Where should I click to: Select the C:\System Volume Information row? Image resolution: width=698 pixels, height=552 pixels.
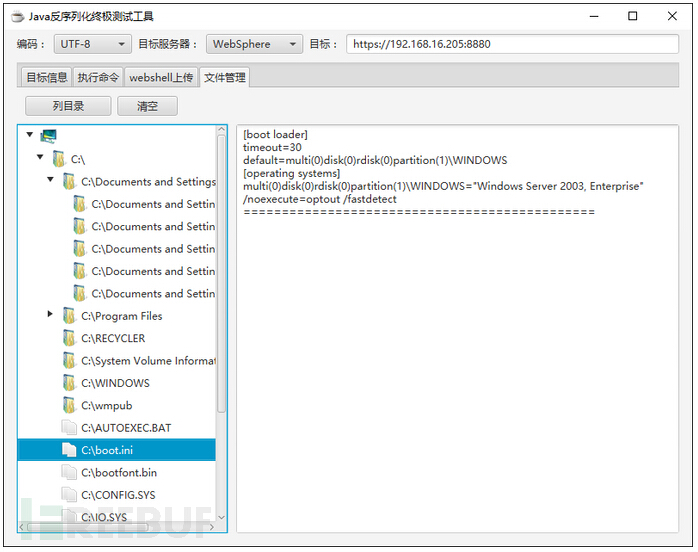point(117,360)
